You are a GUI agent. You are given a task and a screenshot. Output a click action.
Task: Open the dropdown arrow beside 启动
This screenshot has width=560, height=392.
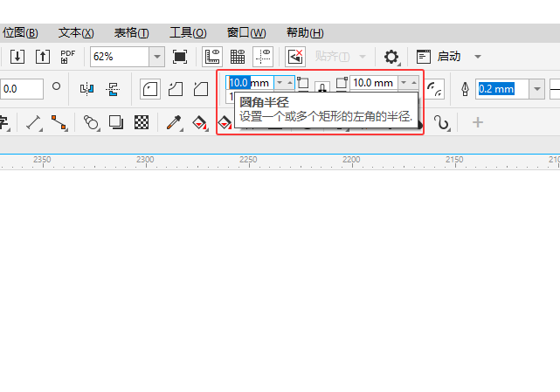[x=478, y=57]
